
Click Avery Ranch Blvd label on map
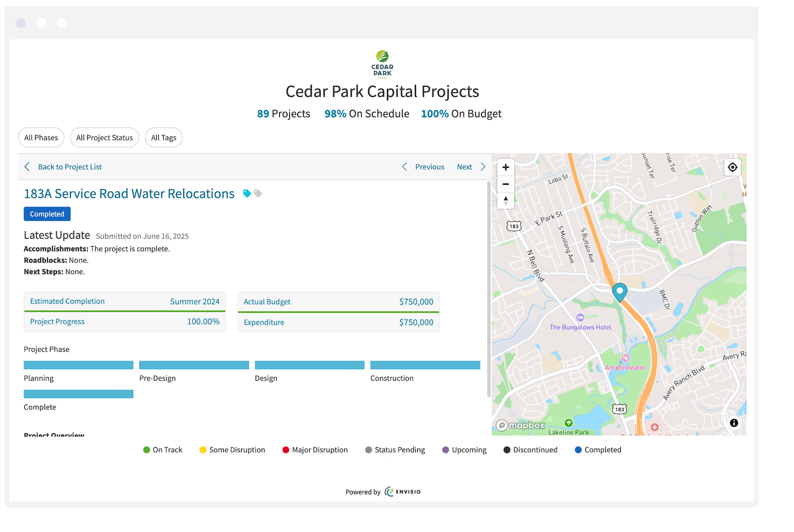684,383
